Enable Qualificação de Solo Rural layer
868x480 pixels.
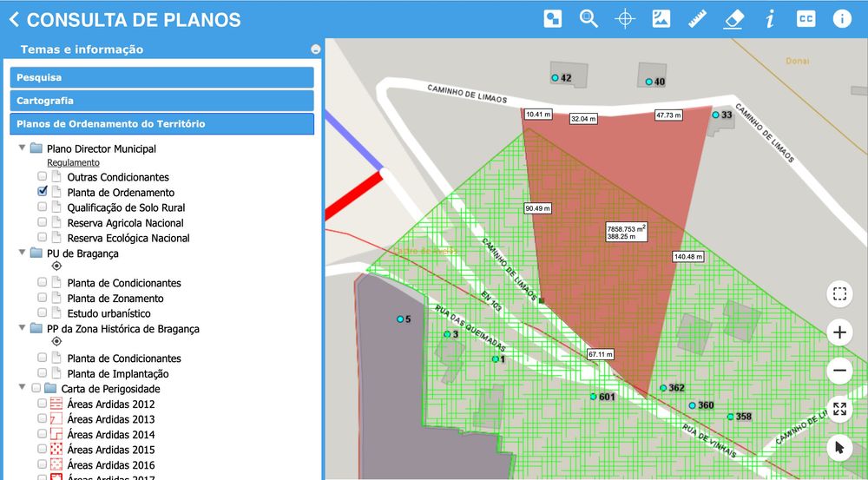(42, 207)
